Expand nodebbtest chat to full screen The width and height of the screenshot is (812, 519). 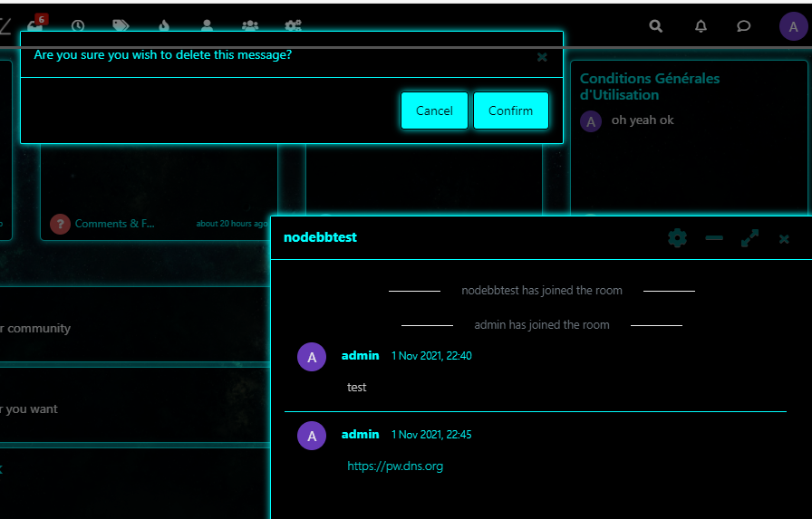[749, 238]
